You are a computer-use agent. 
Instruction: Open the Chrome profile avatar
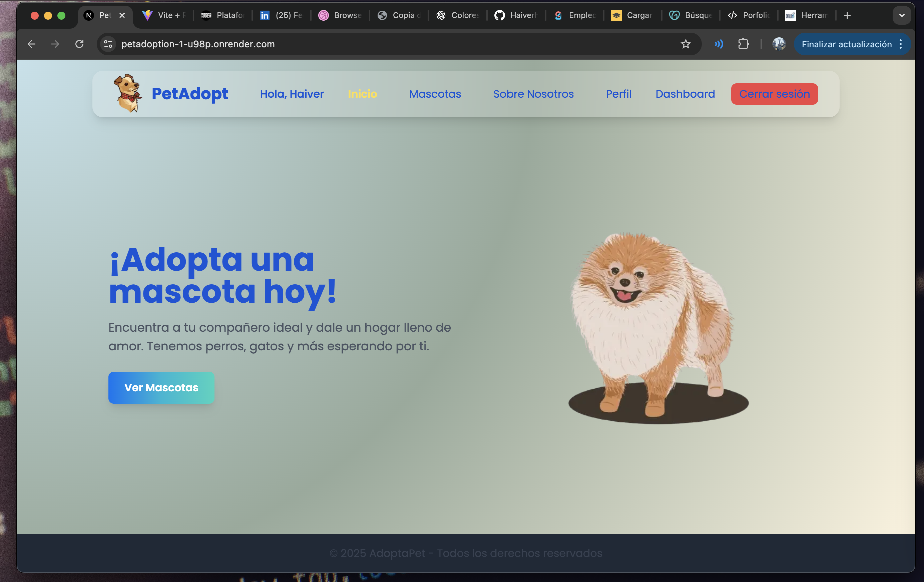pos(779,44)
